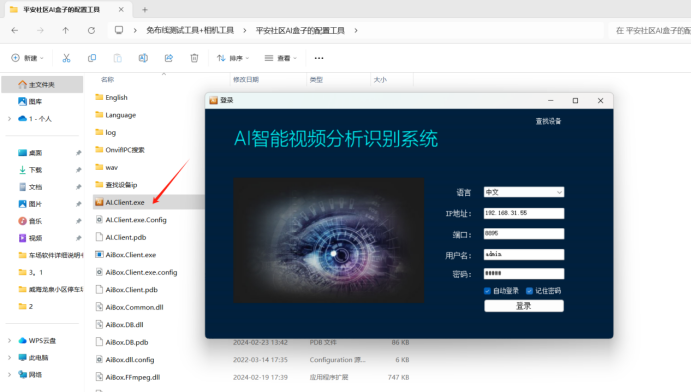
Task: Toggle the 自动登录 checkbox
Action: [x=487, y=291]
